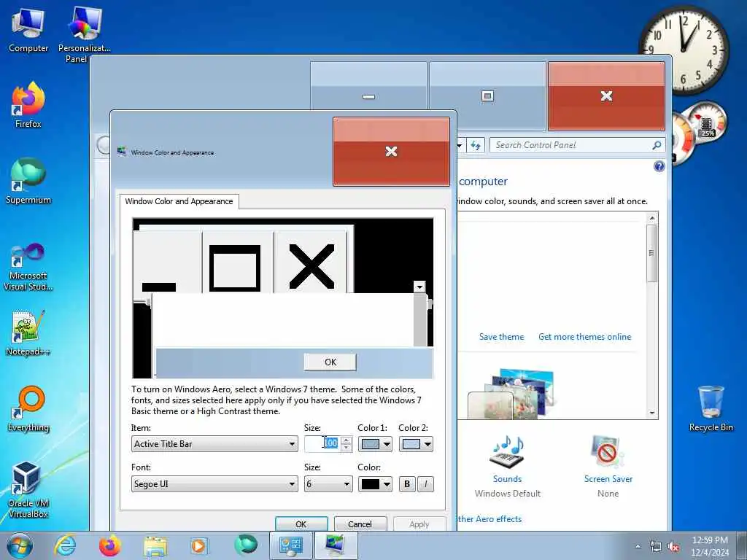Click the Windows Start orb
Image resolution: width=747 pixels, height=560 pixels.
pyautogui.click(x=20, y=545)
